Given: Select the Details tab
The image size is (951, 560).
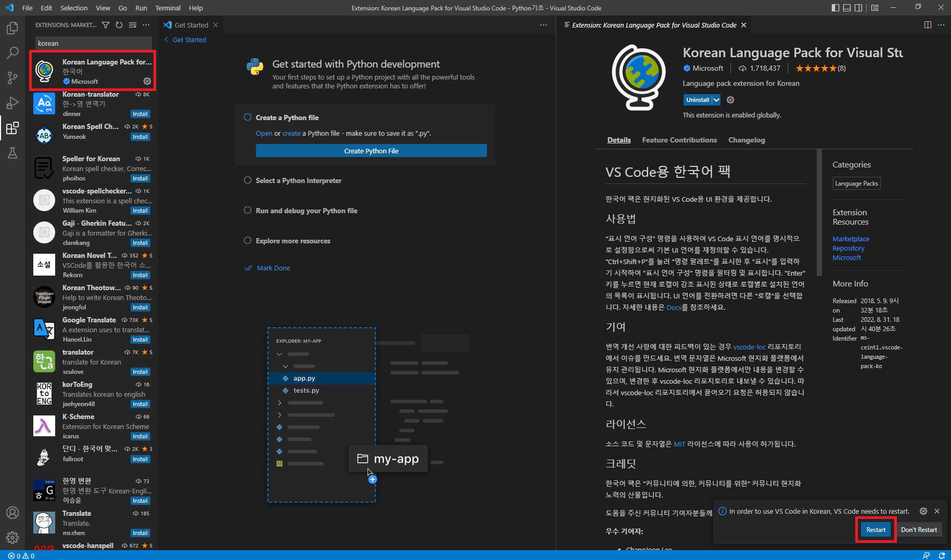Looking at the screenshot, I should pos(619,140).
